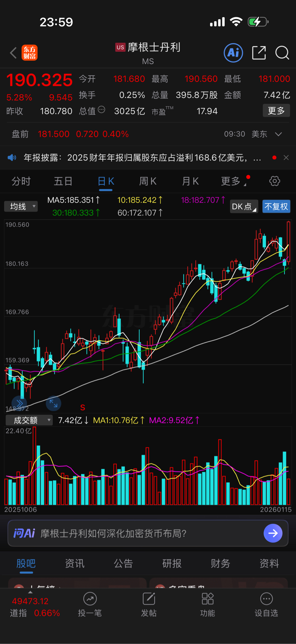Dismiss the 年报披露 notice banner
This screenshot has width=296, height=644.
[286, 157]
